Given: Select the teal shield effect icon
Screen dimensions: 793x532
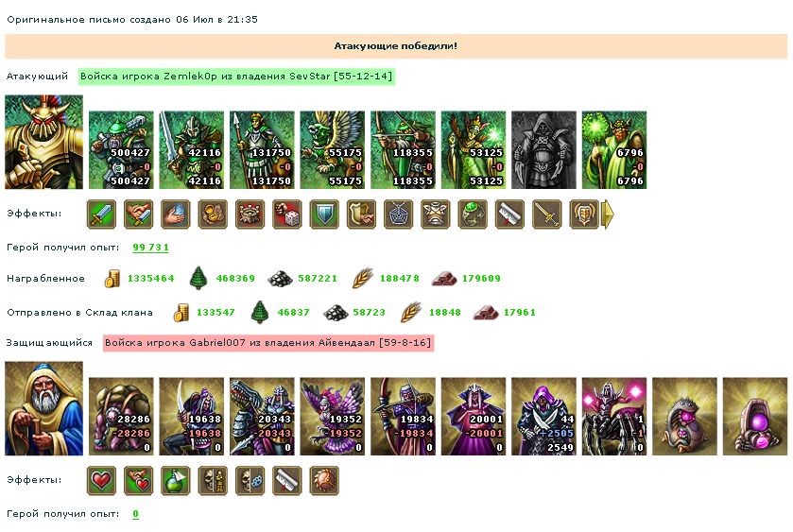Looking at the screenshot, I should 324,214.
